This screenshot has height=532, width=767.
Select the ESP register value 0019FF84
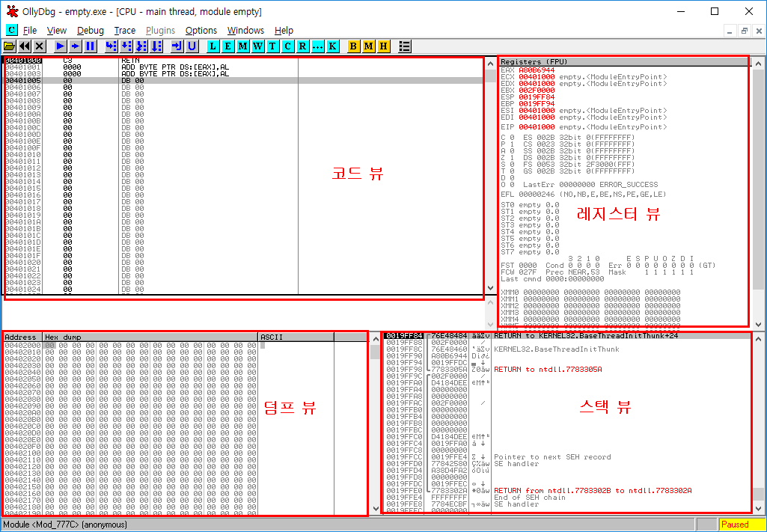[x=537, y=97]
